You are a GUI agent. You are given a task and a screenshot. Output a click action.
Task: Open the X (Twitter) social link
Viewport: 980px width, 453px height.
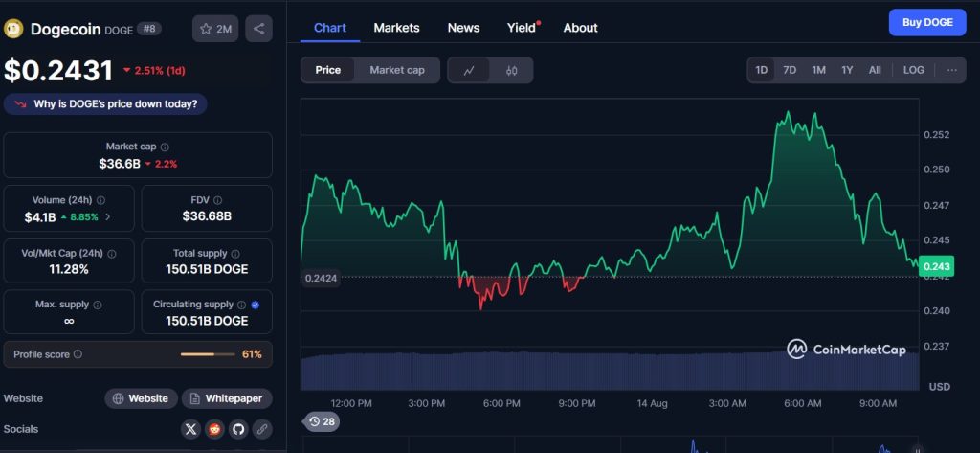point(191,429)
